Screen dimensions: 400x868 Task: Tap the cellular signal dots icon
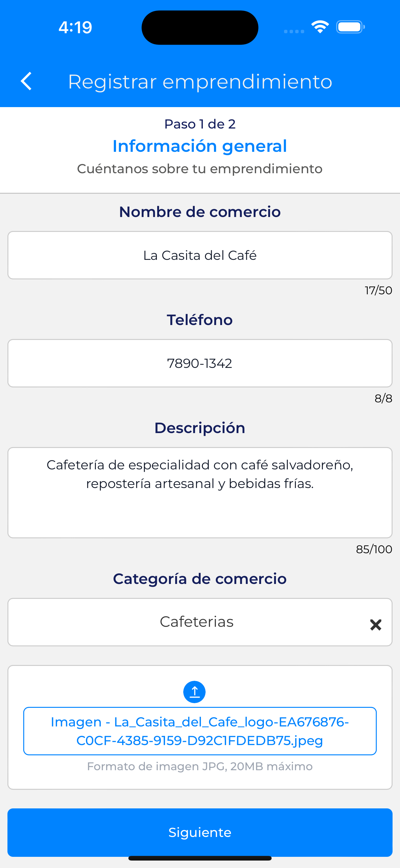point(294,31)
